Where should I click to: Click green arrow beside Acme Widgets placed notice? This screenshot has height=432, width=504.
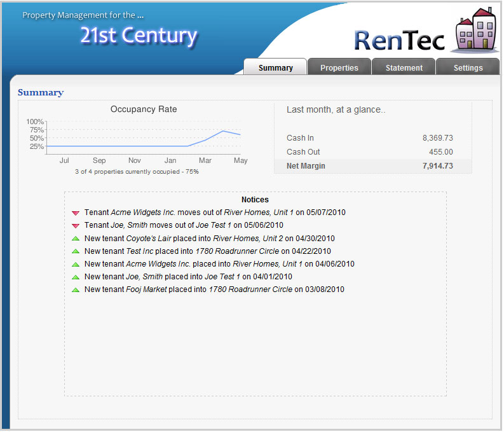tap(76, 264)
